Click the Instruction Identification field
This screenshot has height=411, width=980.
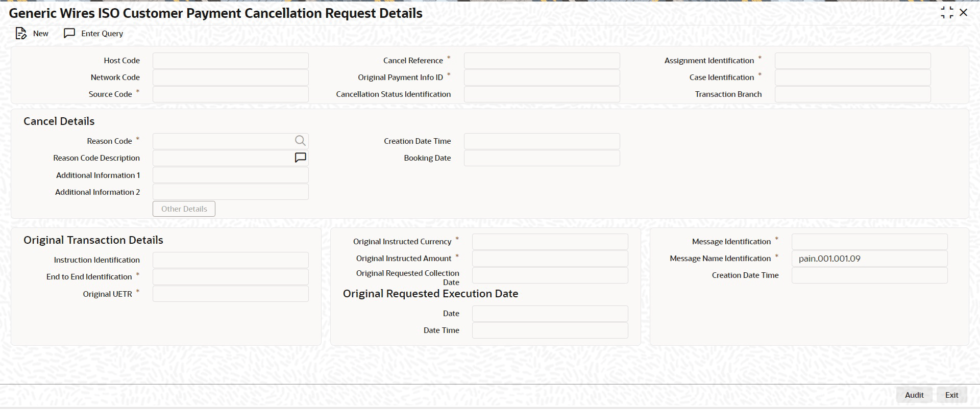pyautogui.click(x=231, y=260)
